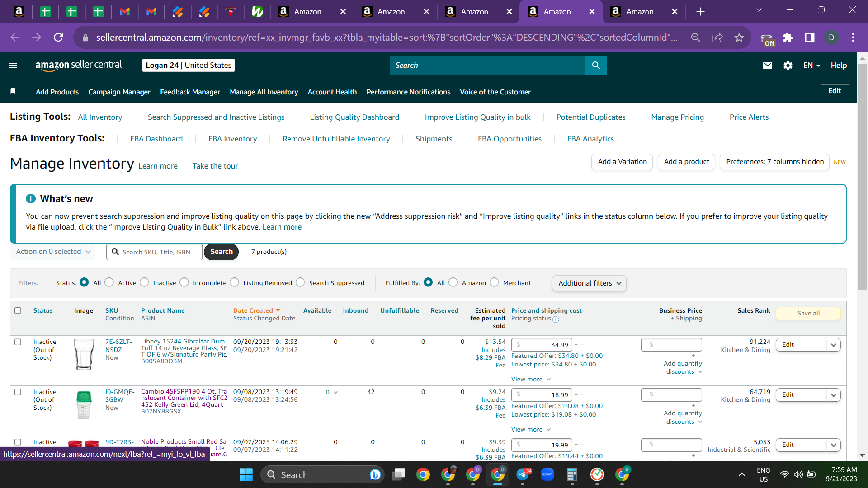Image resolution: width=868 pixels, height=488 pixels.
Task: Expand View more for Libbey pricing
Action: pos(531,379)
